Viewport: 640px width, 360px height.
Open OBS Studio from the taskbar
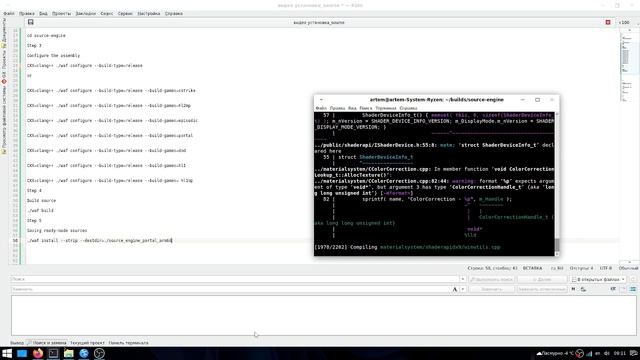click(99, 353)
